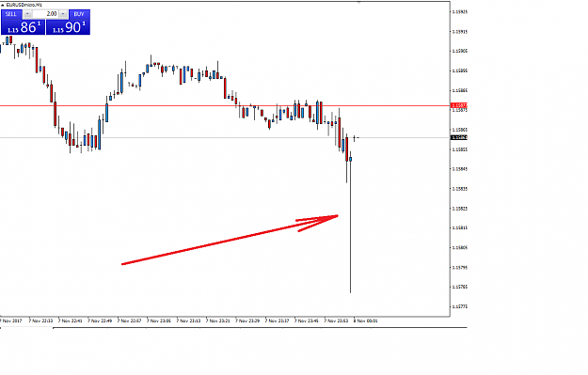The image size is (588, 375).
Task: Click the buy price tile showing 90
Action: 68,27
